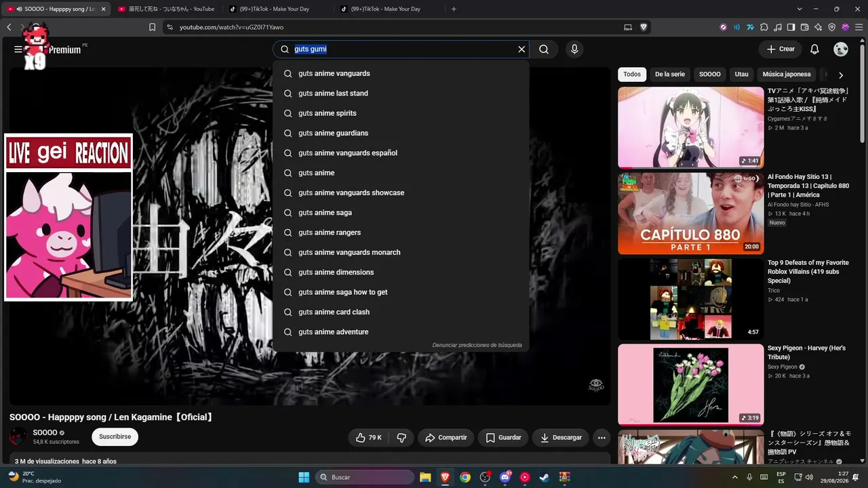Show more filter chips with the arrow
Image resolution: width=868 pixels, height=488 pixels.
pyautogui.click(x=841, y=75)
